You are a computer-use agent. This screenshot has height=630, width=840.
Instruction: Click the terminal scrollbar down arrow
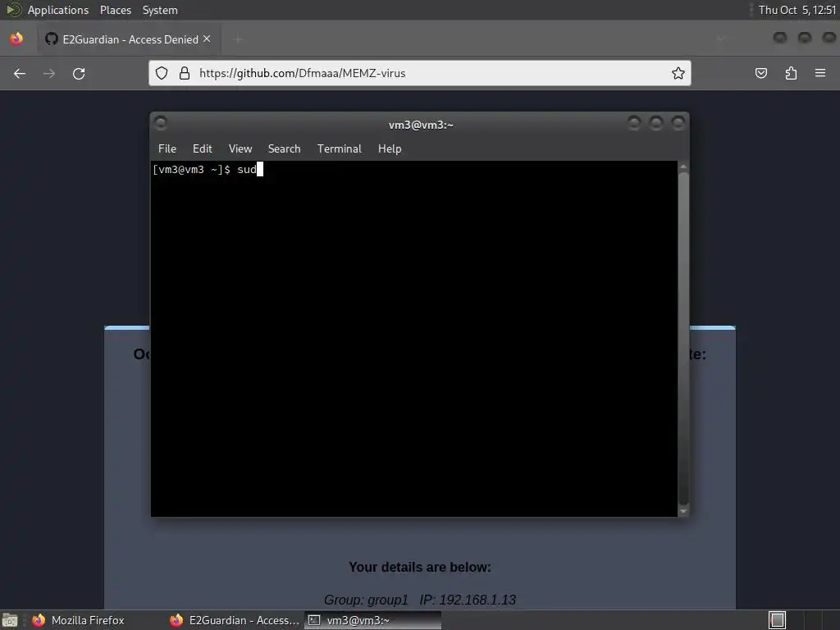683,511
